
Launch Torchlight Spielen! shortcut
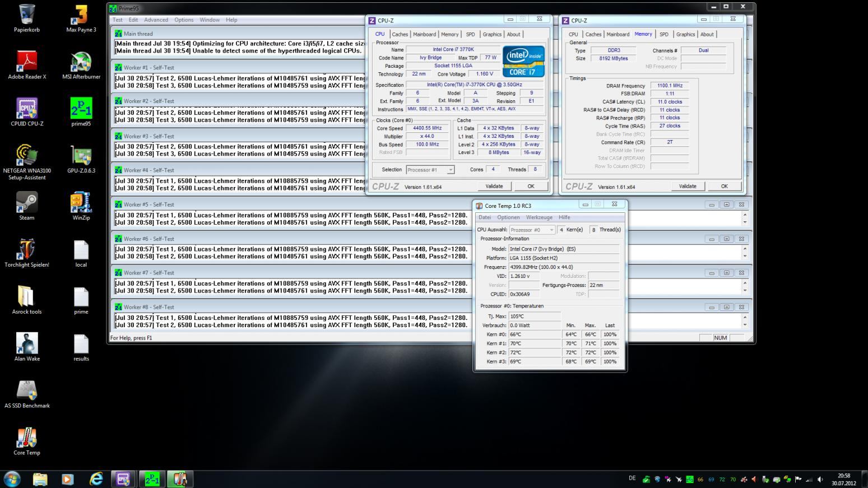point(27,253)
